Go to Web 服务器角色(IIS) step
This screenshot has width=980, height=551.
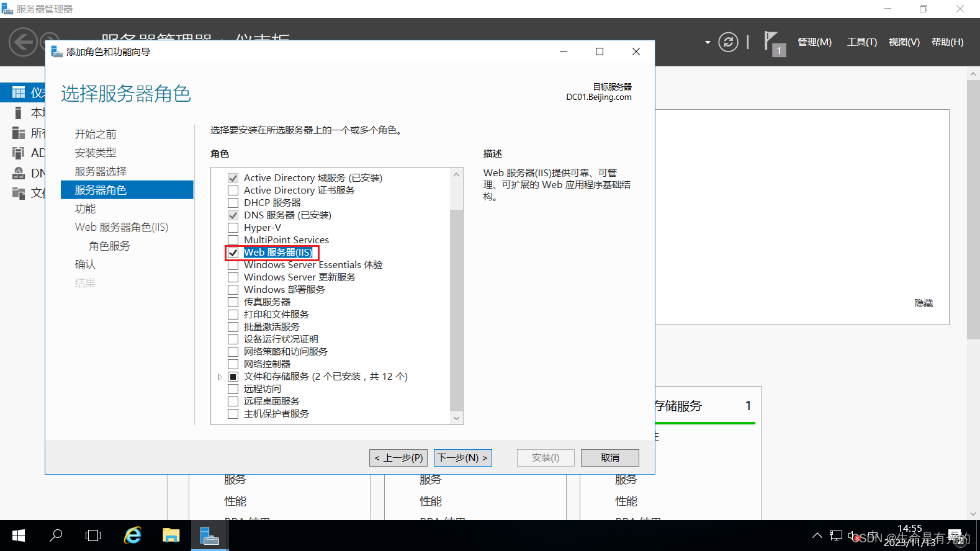point(122,227)
